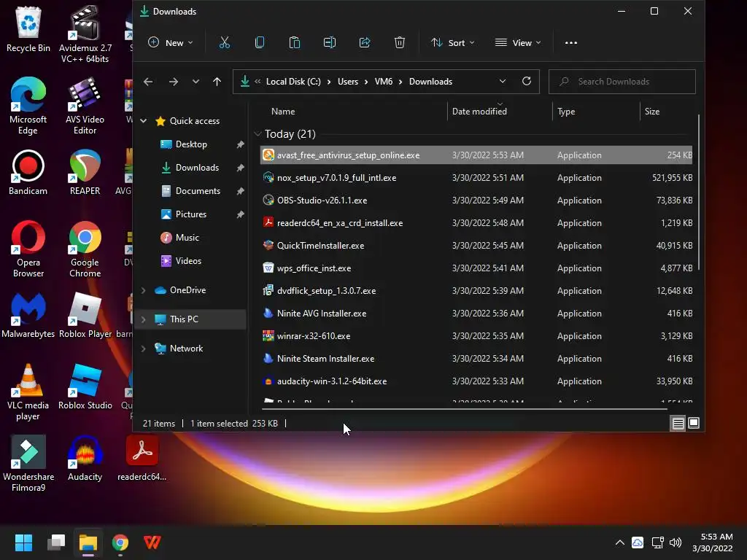The image size is (747, 560).
Task: Select winrar-x32-610.exe file
Action: [476, 336]
